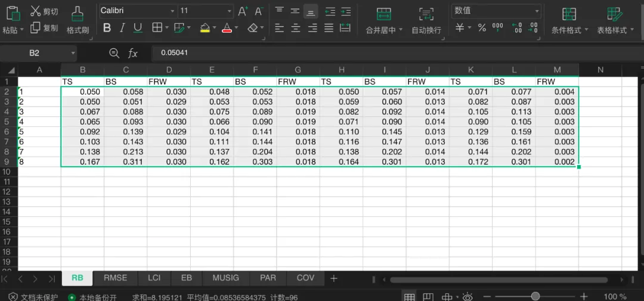This screenshot has height=301, width=644.
Task: Click the formula bar showing 0.05041
Action: 397,53
